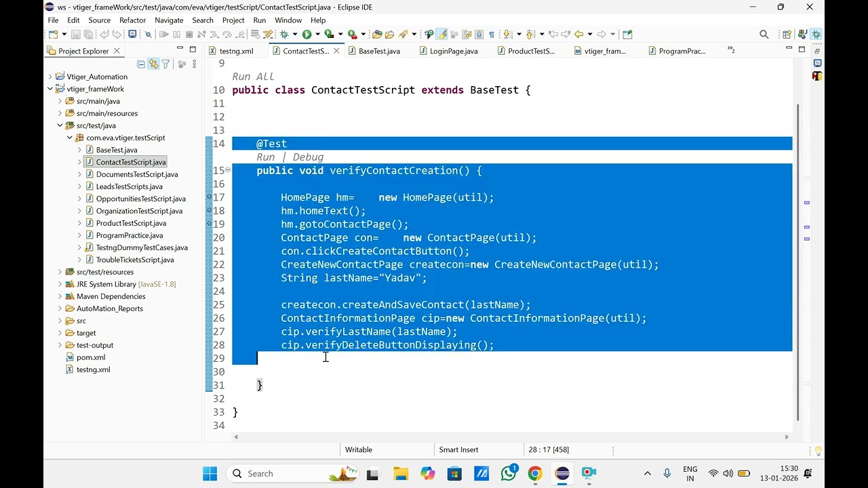Viewport: 868px width, 488px height.
Task: Open a terminal using the monitor icon
Action: coord(132,34)
